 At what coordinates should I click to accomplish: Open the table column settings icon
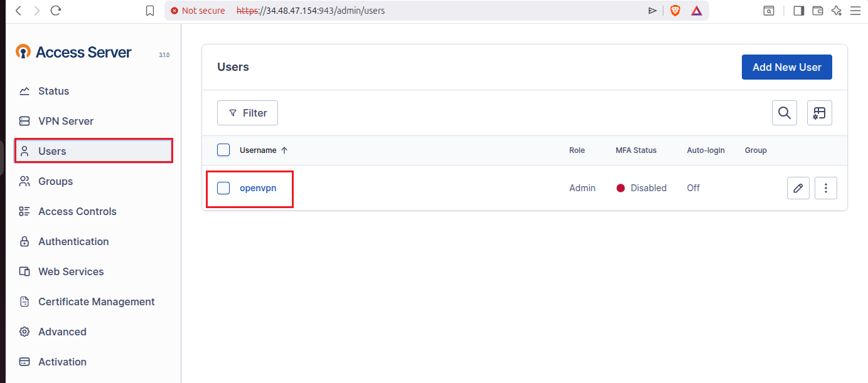tap(820, 113)
